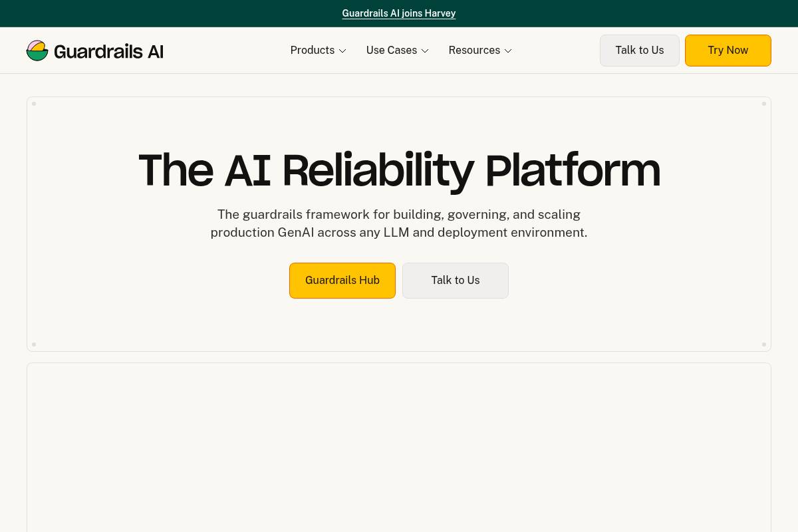
Task: Click the Guardrails AI logo icon
Action: click(x=37, y=51)
